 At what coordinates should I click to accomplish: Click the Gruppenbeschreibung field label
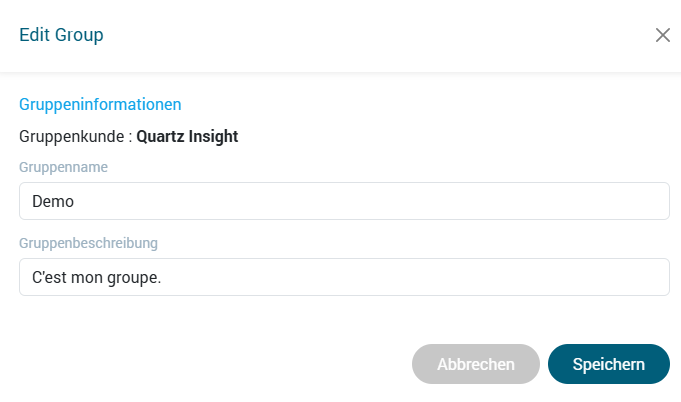[88, 242]
